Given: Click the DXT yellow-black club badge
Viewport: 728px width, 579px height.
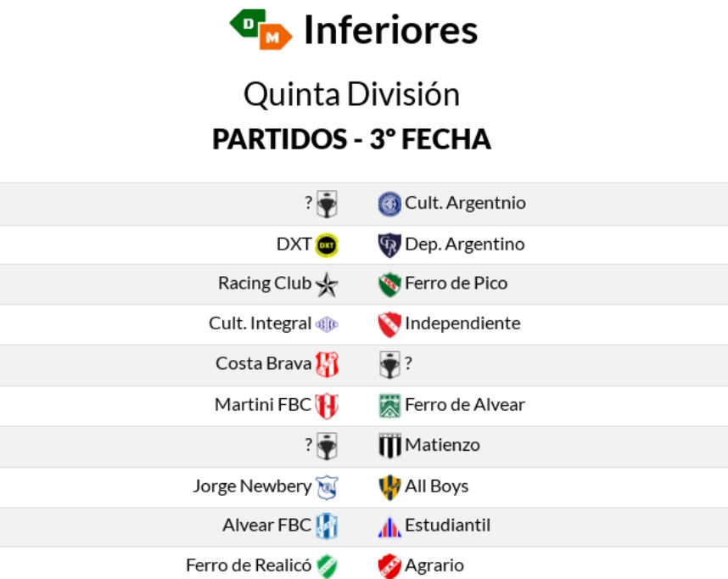Looking at the screenshot, I should (x=327, y=245).
